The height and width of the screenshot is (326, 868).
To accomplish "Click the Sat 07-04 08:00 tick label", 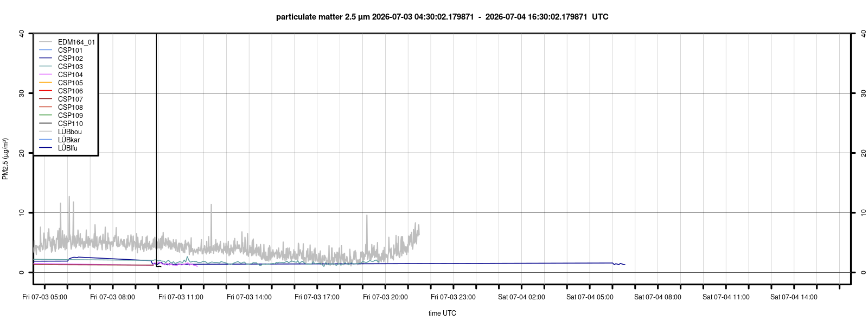I will tap(658, 297).
